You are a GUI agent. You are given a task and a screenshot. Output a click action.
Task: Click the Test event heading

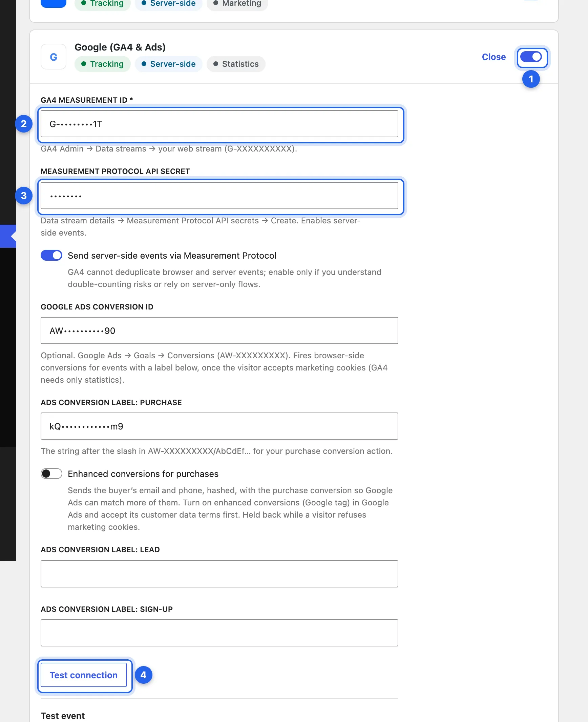pos(63,716)
